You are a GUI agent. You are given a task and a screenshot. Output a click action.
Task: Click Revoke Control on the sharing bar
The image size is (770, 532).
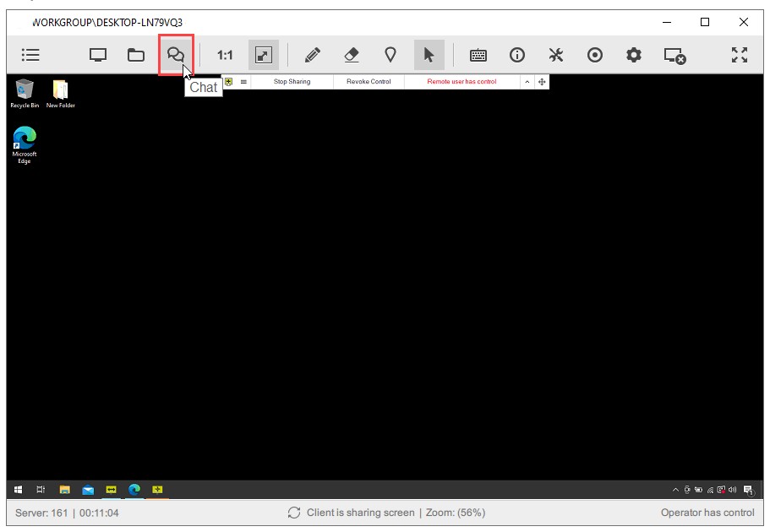367,82
